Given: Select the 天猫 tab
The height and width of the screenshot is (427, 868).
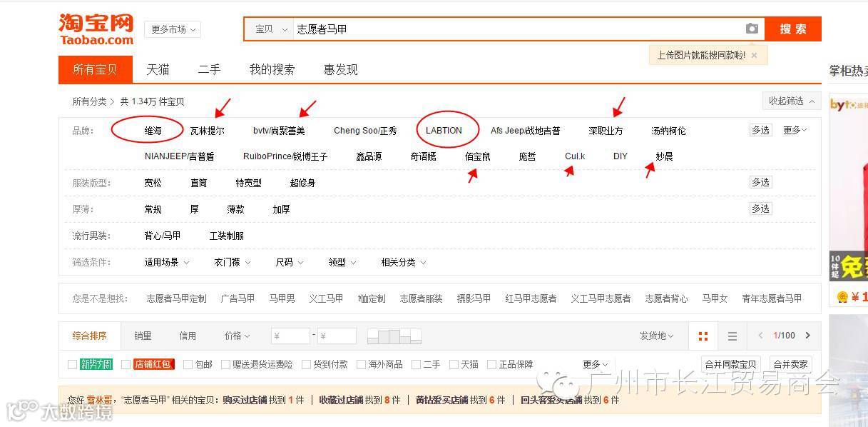Looking at the screenshot, I should click(x=158, y=69).
